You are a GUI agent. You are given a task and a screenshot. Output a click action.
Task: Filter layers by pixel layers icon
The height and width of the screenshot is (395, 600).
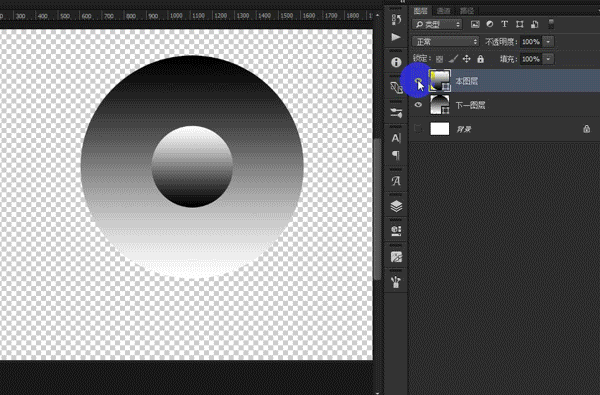[475, 24]
